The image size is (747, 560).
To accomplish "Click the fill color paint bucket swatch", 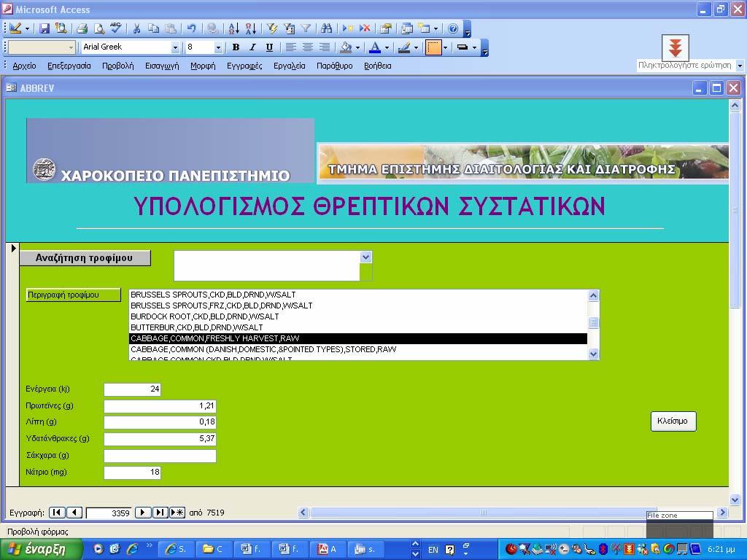I will pos(346,47).
